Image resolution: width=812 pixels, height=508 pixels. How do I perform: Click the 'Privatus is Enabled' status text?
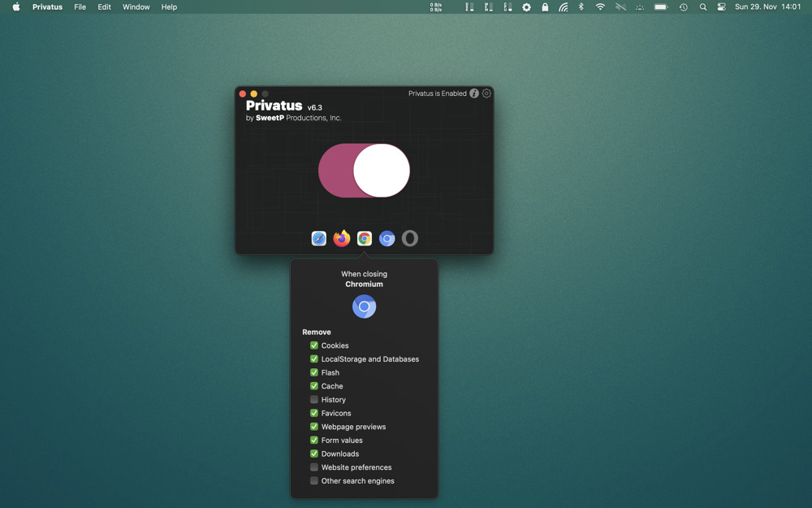point(437,93)
